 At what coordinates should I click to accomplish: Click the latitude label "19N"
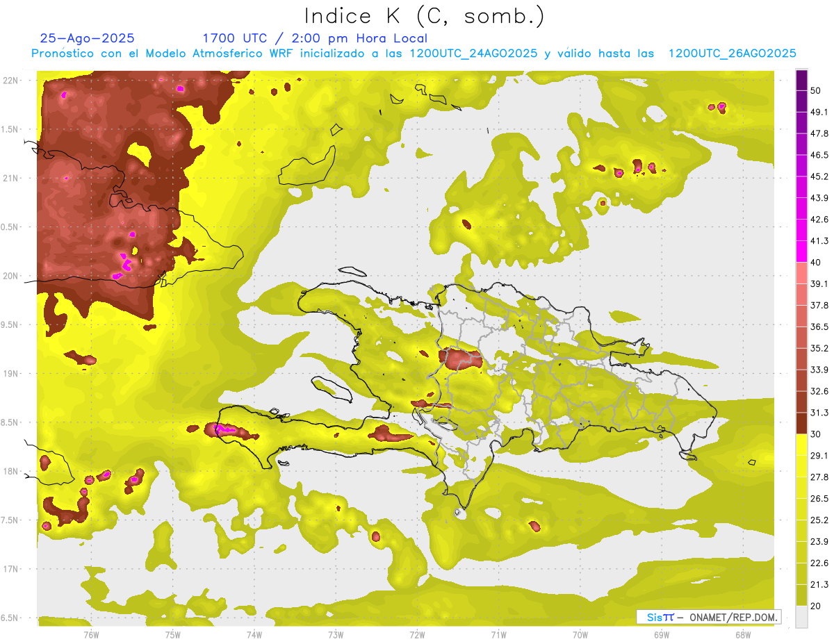pyautogui.click(x=12, y=374)
